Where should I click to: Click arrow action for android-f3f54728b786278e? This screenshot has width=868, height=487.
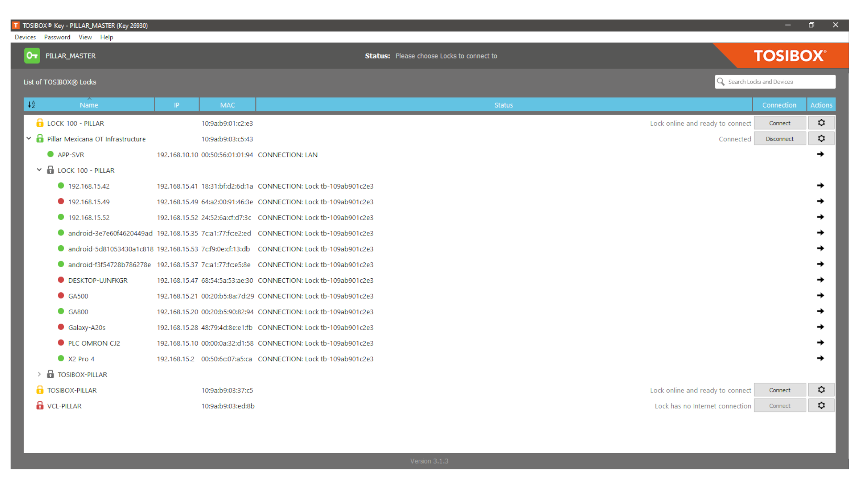(820, 264)
